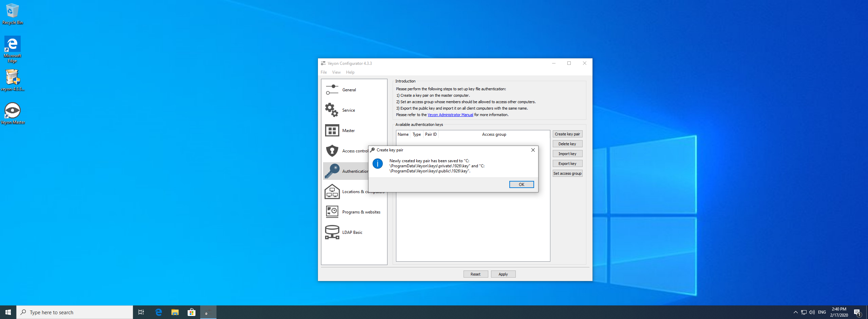Open Task View on the taskbar
Viewport: 868px width, 319px height.
click(x=141, y=312)
